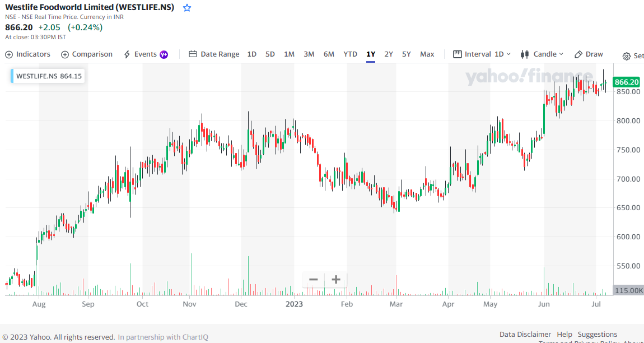Select the 1M range tab
This screenshot has height=343, width=644.
[x=289, y=54]
